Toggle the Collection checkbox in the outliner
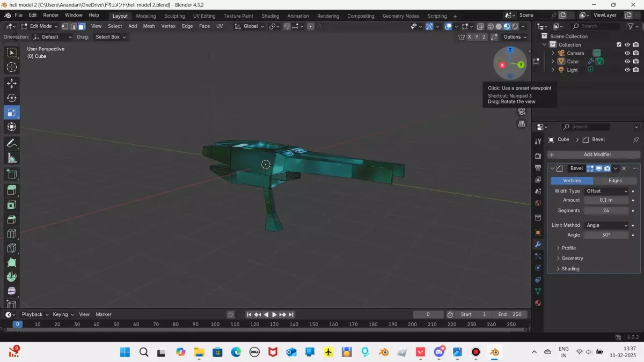Image resolution: width=644 pixels, height=362 pixels. [x=618, y=45]
